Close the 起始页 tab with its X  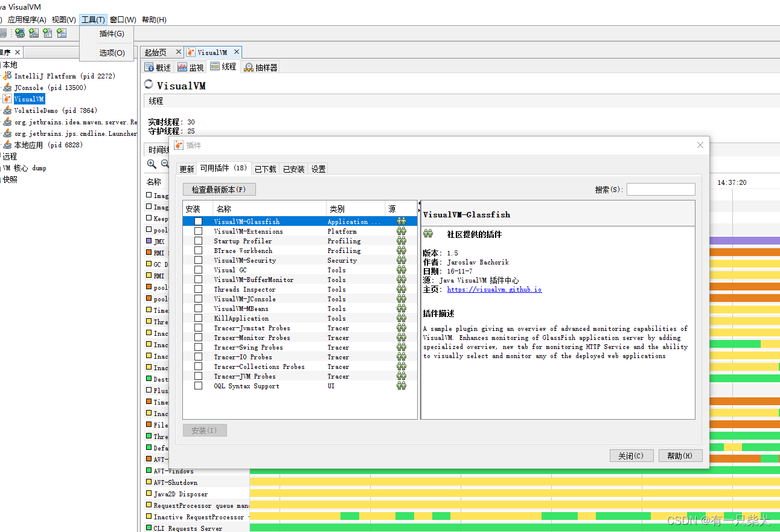click(x=178, y=52)
